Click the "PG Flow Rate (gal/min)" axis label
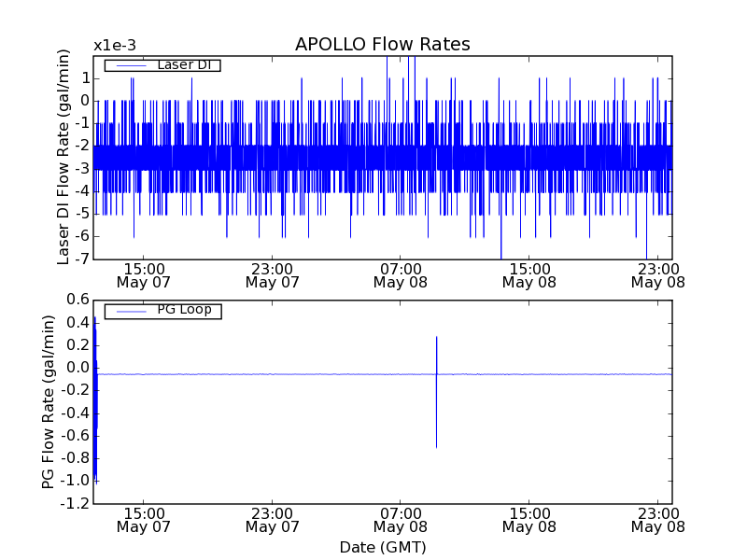This screenshot has width=747, height=560. (49, 401)
